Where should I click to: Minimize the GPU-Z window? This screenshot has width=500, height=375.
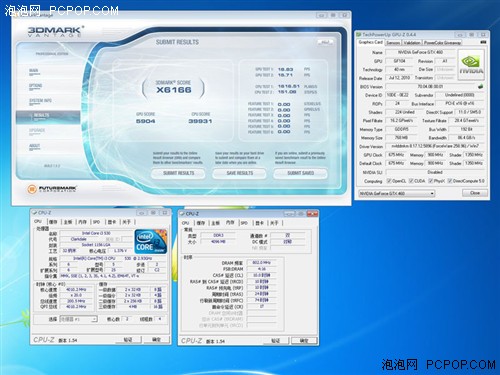460,35
